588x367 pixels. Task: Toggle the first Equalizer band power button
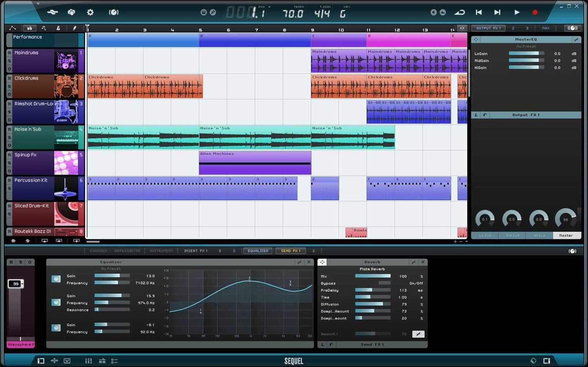(x=56, y=279)
